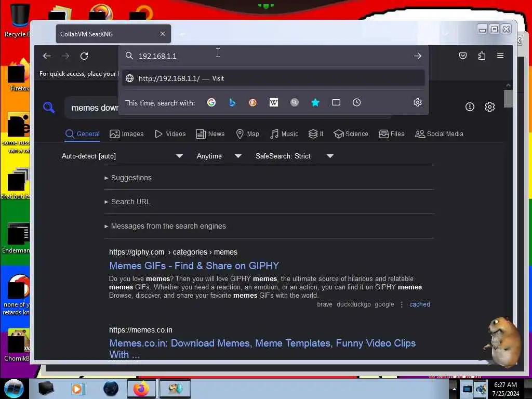Open the Enderman desktop icon
532x399 pixels.
click(16, 238)
